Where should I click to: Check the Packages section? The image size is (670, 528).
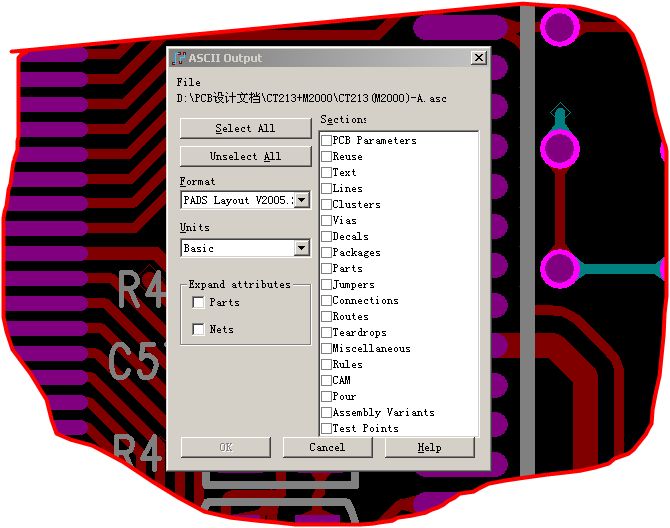[326, 252]
